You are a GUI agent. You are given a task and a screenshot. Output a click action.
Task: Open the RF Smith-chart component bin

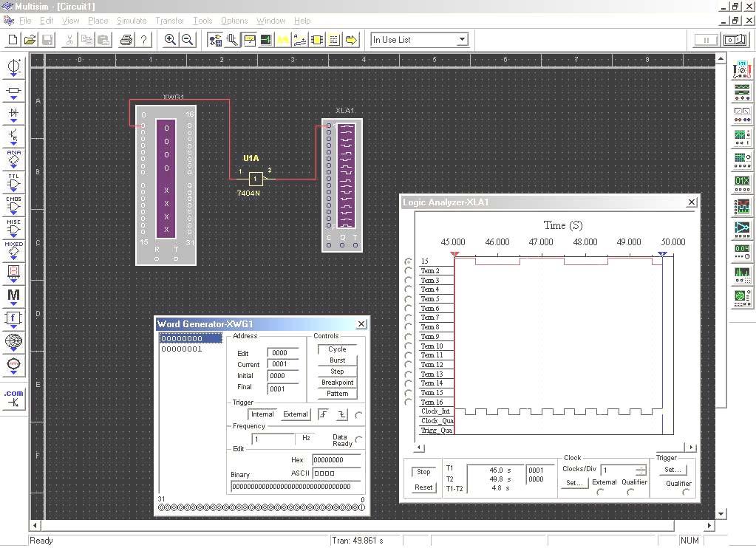[13, 343]
